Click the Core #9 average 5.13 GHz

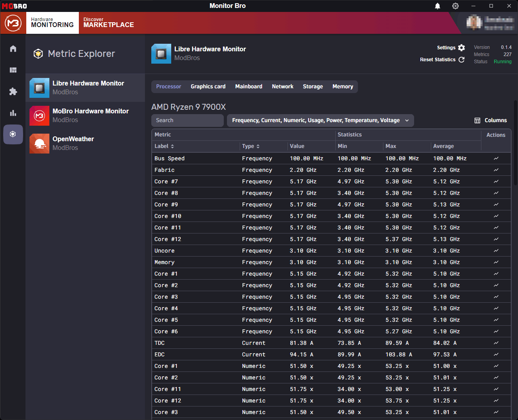click(x=446, y=204)
